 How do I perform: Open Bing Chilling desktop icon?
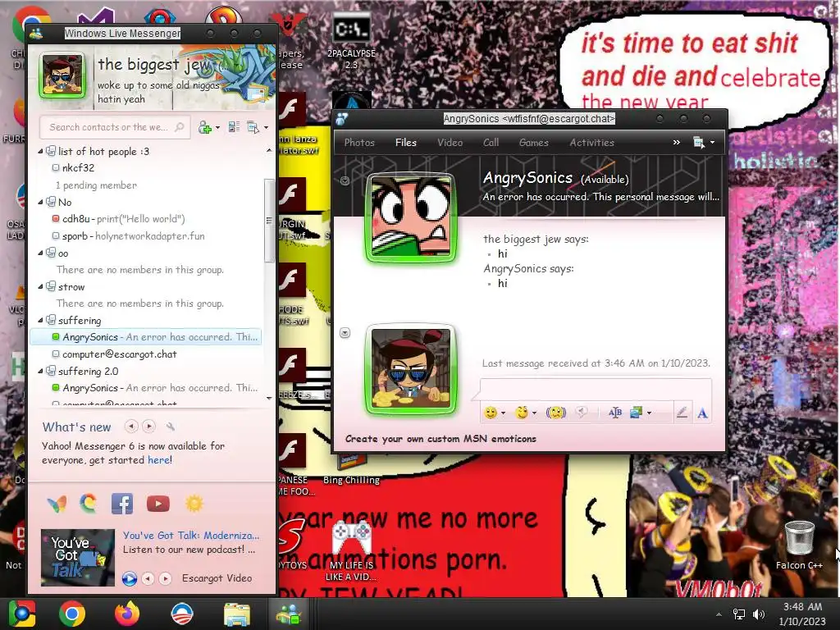(351, 470)
